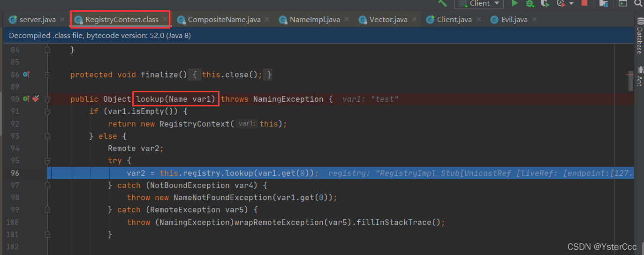
Task: Click the fold marker on line 101
Action: (x=47, y=234)
